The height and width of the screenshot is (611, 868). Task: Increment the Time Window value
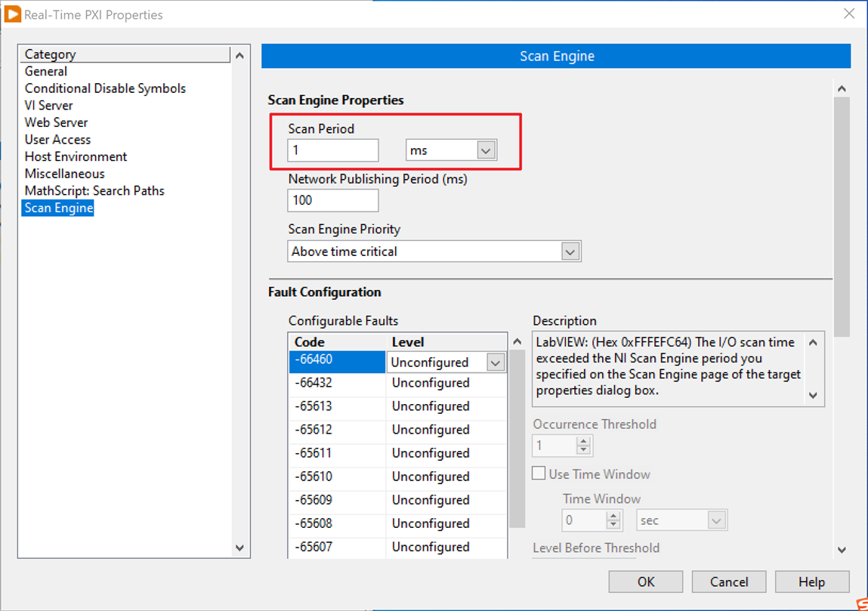(x=613, y=517)
